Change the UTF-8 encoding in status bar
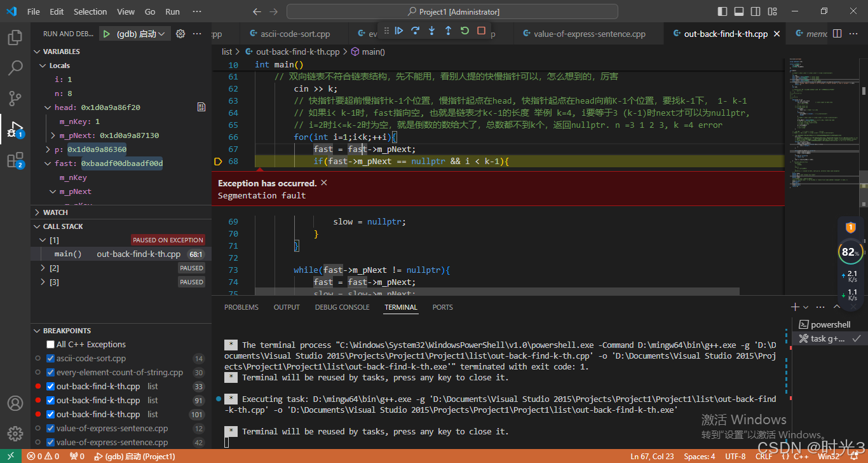This screenshot has height=463, width=868. click(735, 456)
